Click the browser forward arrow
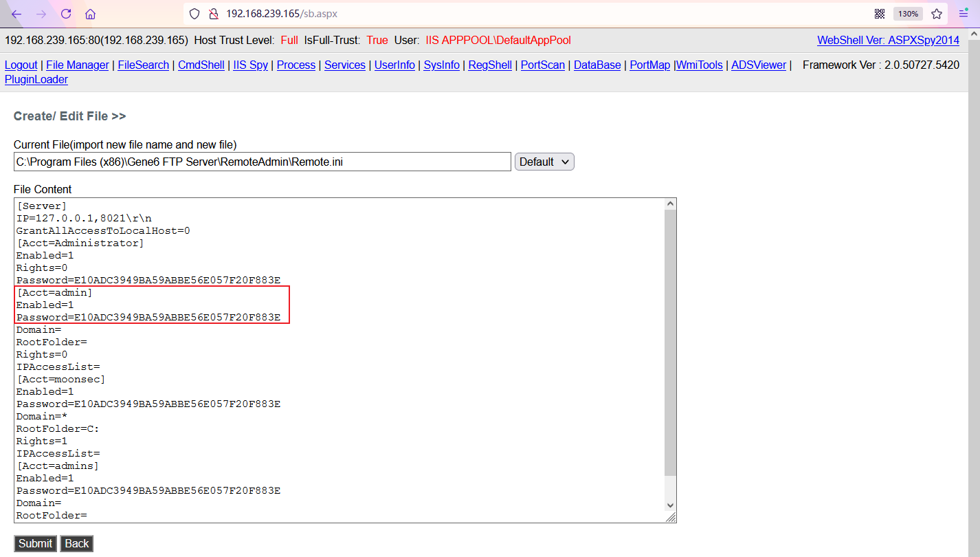Screen dimensions: 980x557 coord(41,14)
